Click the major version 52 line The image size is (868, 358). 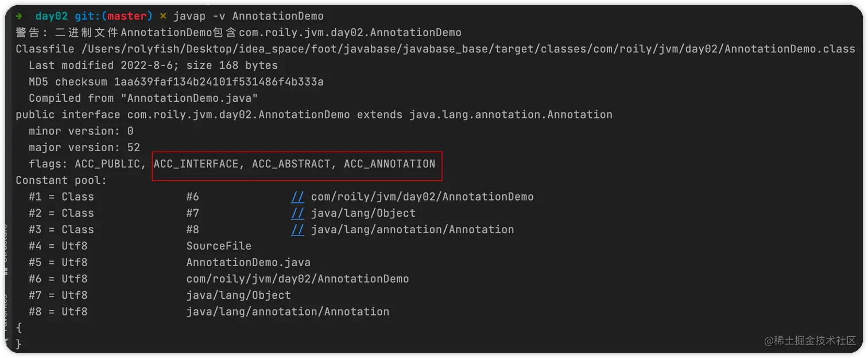pos(84,148)
